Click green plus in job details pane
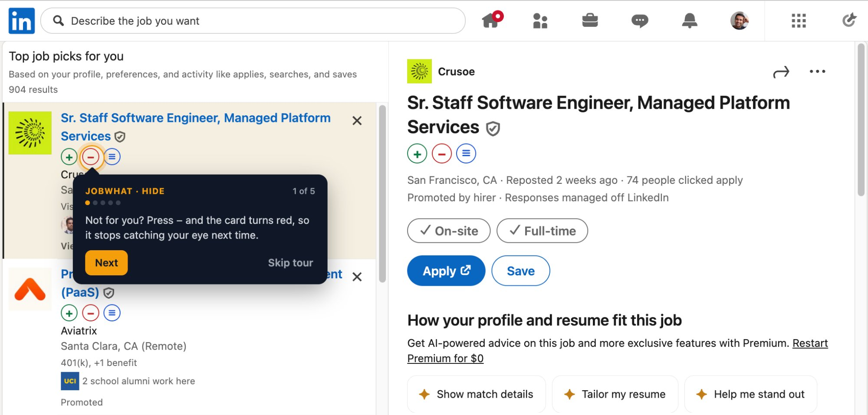The image size is (868, 415). 417,154
